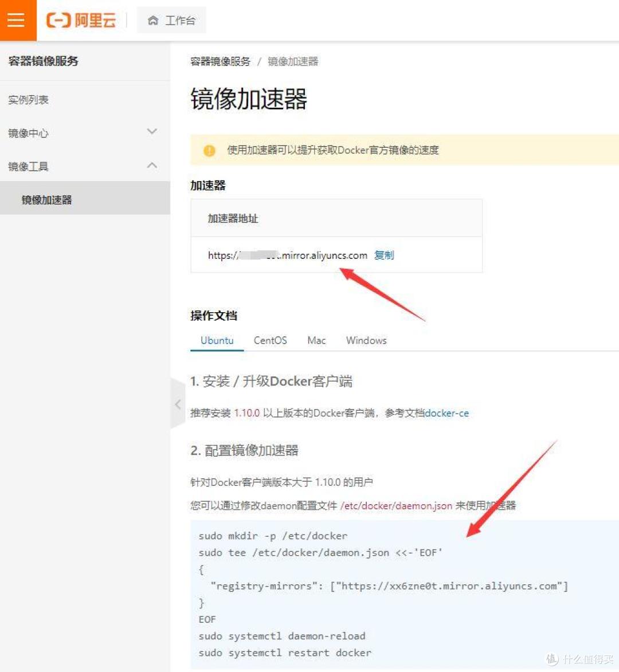Click the Alibaba Cloud logo
This screenshot has height=672, width=619.
click(x=81, y=20)
